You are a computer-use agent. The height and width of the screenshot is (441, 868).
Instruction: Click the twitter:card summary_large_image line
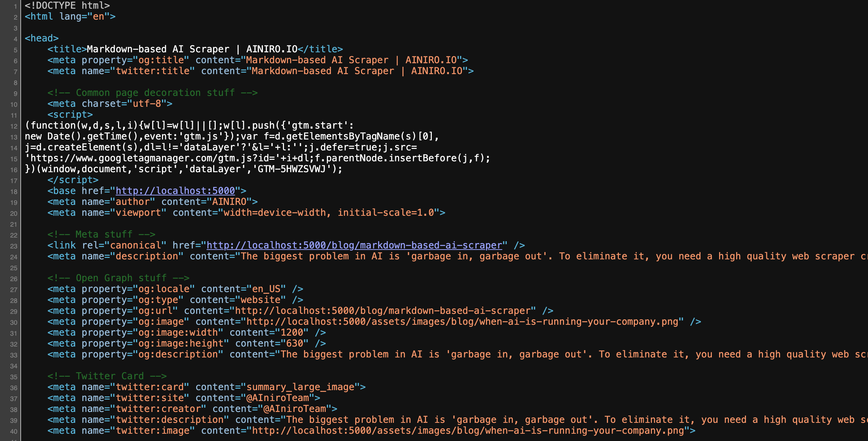[206, 387]
